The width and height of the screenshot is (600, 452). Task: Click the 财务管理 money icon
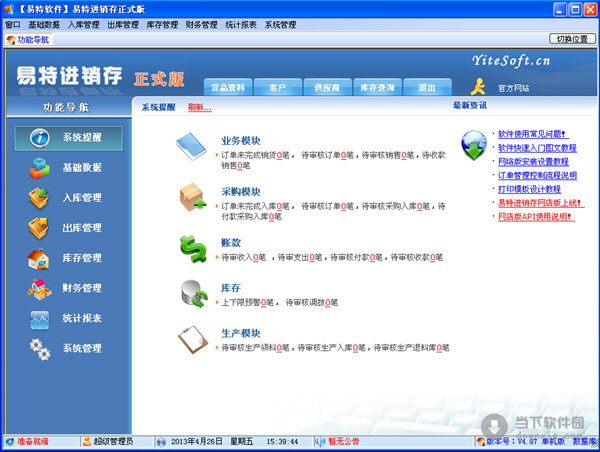coord(39,289)
